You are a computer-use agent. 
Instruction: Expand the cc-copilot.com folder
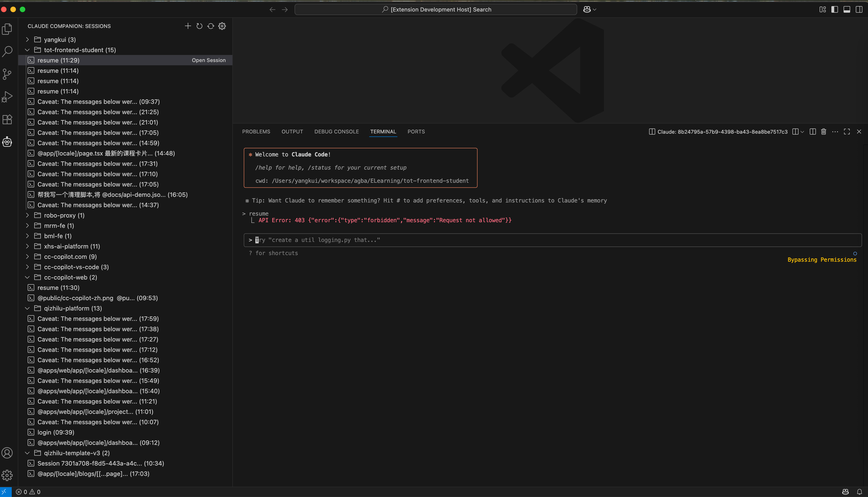(x=28, y=257)
